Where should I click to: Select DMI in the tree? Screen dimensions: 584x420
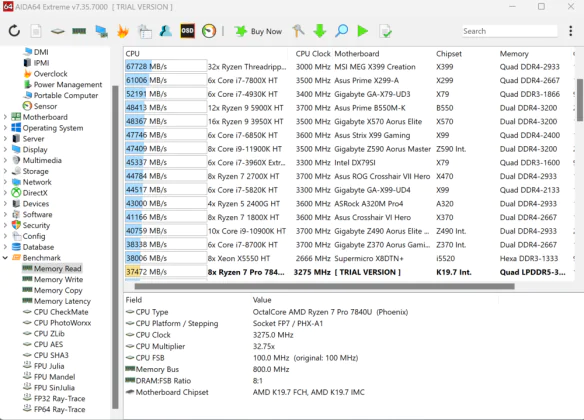click(x=41, y=52)
